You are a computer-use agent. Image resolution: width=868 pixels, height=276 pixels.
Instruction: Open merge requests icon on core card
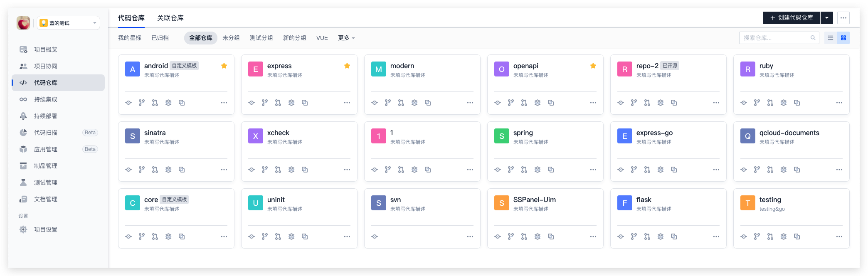pos(155,237)
